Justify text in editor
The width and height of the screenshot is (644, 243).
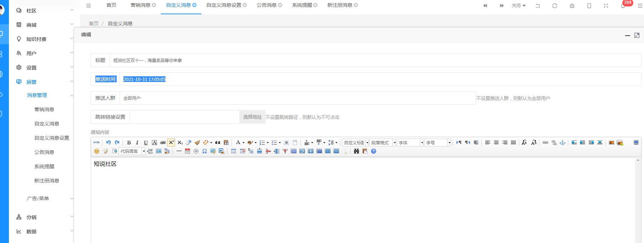[x=513, y=143]
